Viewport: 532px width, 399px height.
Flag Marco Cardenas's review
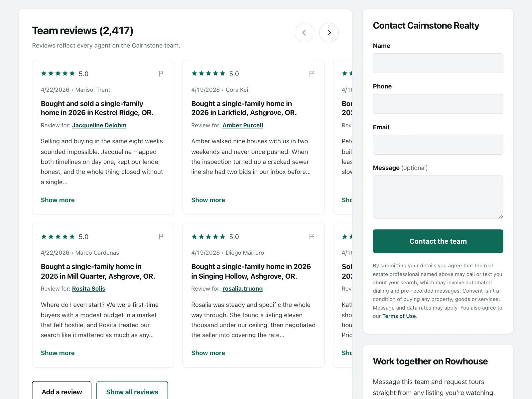pyautogui.click(x=161, y=236)
